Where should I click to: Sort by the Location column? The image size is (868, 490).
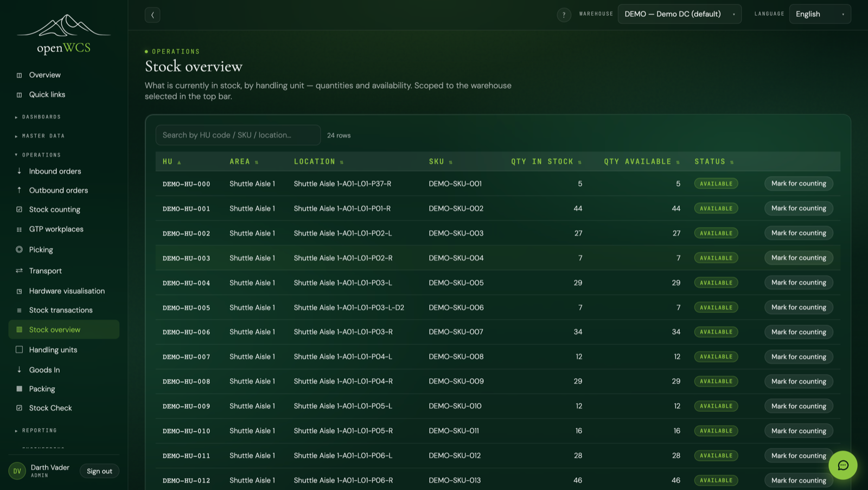point(318,162)
